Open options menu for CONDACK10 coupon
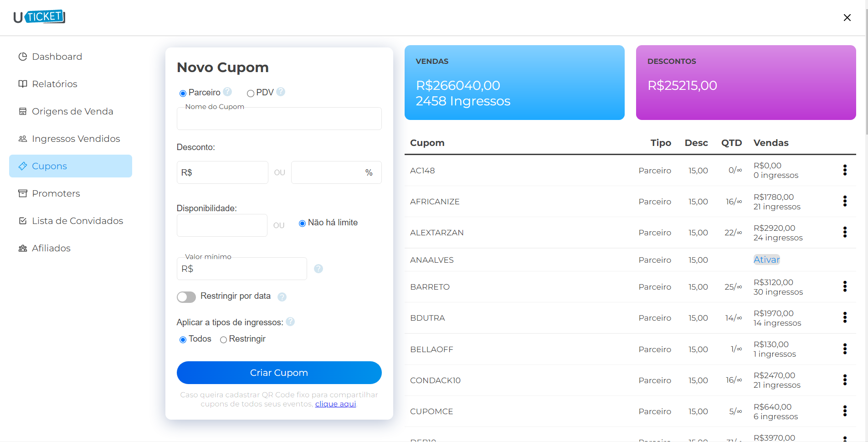 [x=845, y=380]
